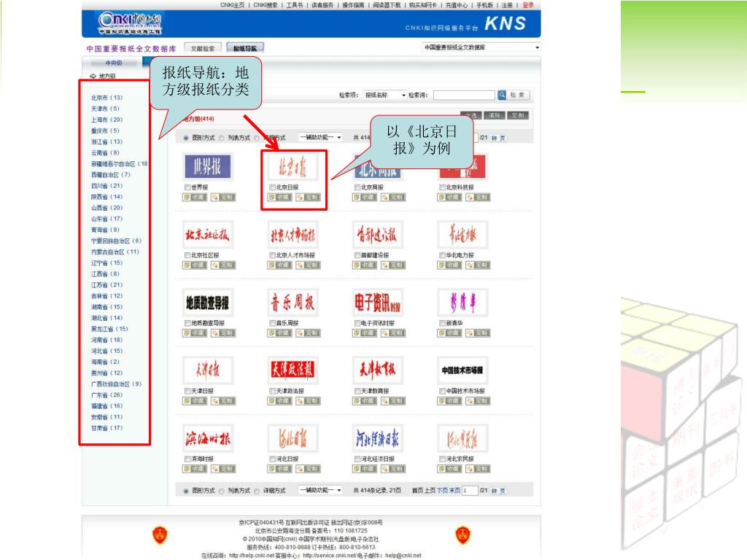Select 北京市 (13) in region list
Viewport: 747px width, 560px height.
[x=107, y=98]
